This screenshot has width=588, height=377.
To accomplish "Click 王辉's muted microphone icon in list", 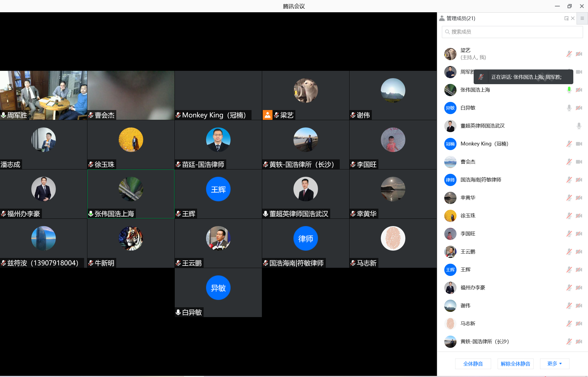I will coord(569,270).
